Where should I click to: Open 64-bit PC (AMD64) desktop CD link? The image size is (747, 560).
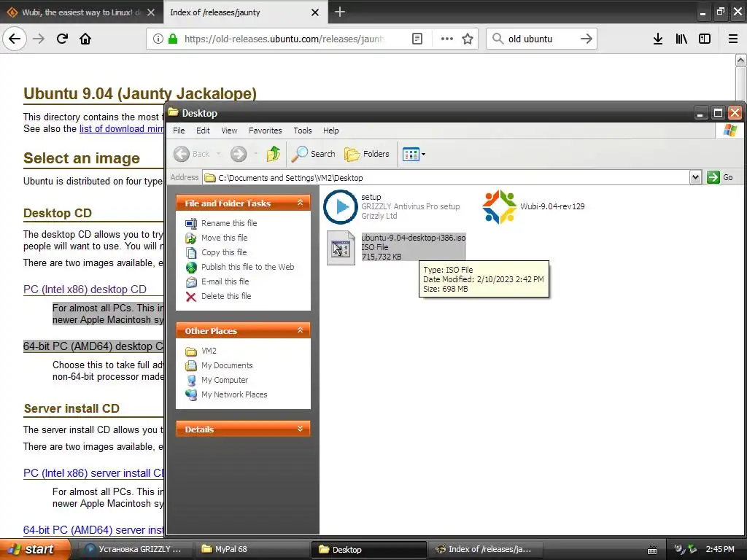pyautogui.click(x=93, y=346)
